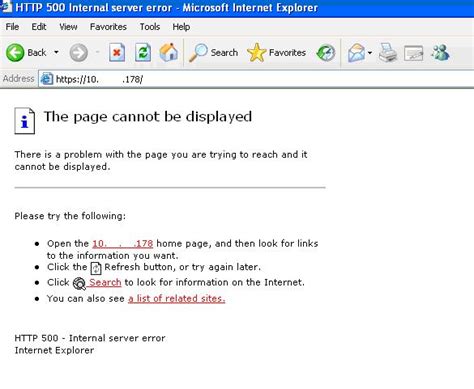This screenshot has height=389, width=474.
Task: Open the Favorites menu
Action: tap(108, 27)
